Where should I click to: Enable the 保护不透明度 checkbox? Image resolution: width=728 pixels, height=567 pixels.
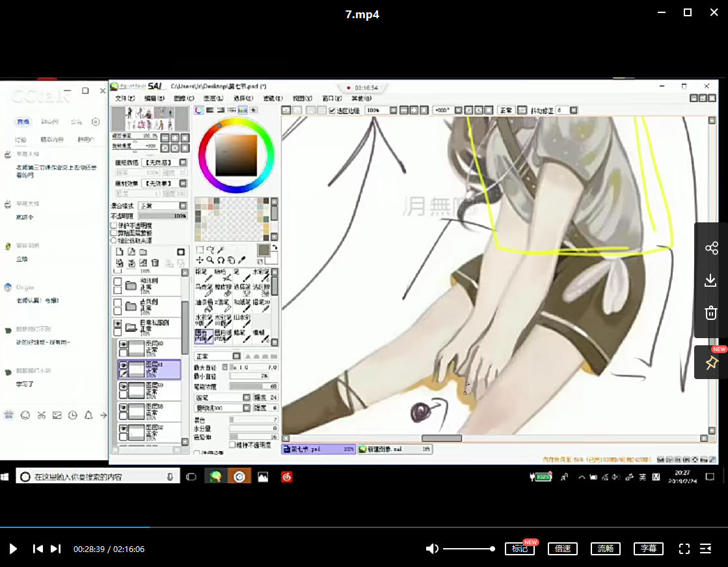pyautogui.click(x=114, y=226)
